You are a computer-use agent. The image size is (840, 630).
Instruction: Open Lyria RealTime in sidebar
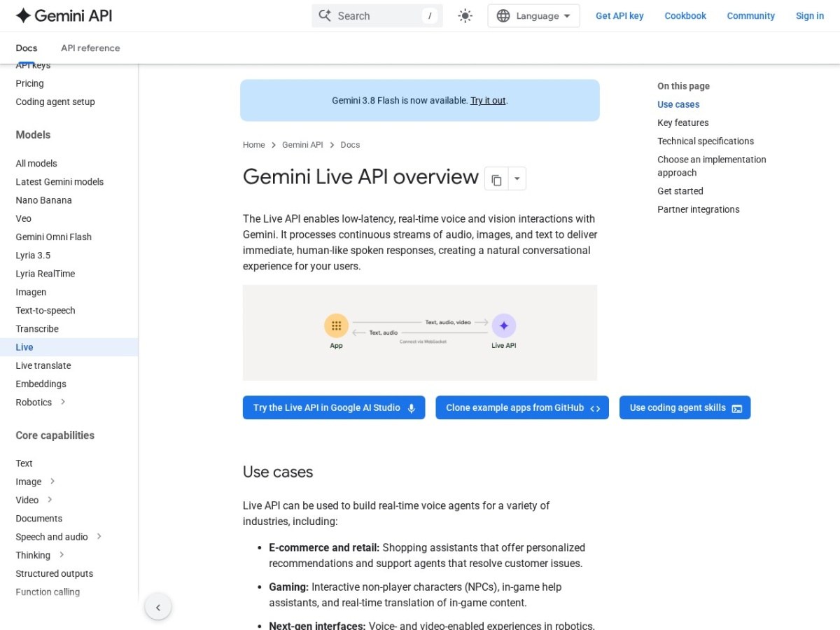click(x=45, y=274)
